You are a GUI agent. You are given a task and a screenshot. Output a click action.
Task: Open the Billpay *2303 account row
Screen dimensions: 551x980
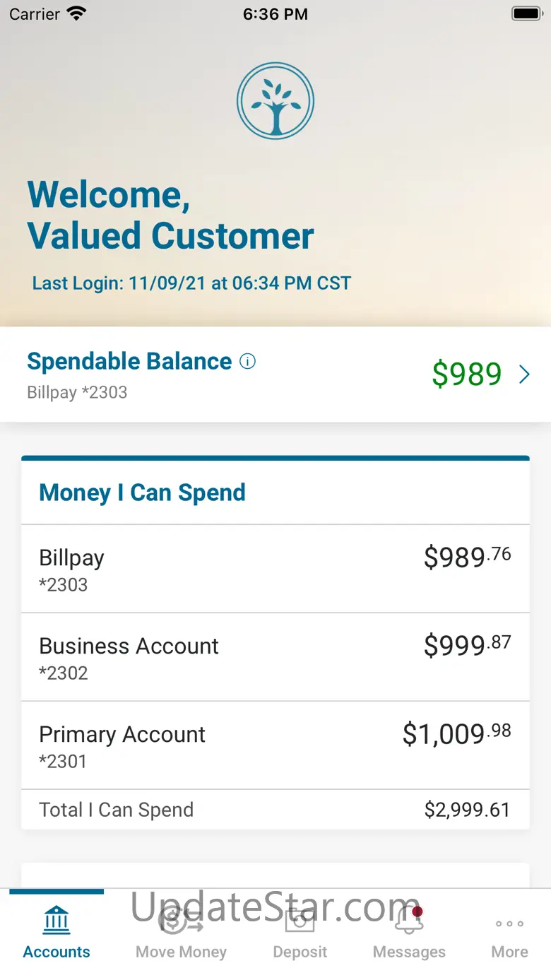click(x=275, y=569)
